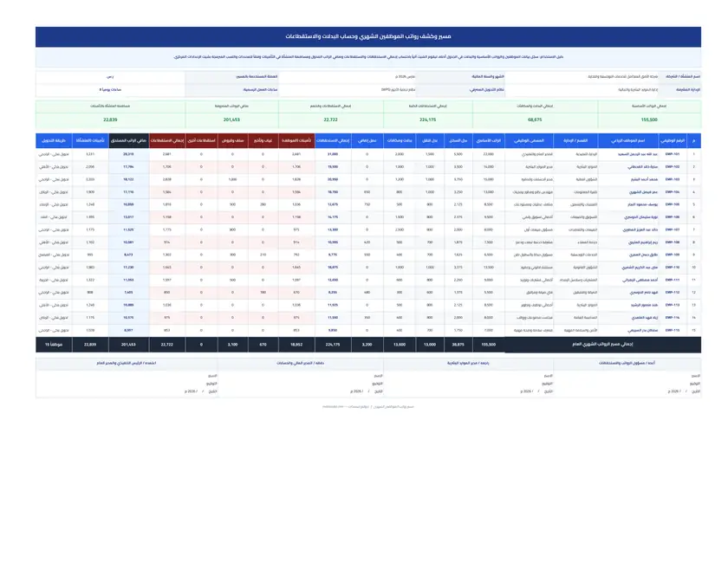Select the employee ID cell 'EMP-107'

coord(673,229)
